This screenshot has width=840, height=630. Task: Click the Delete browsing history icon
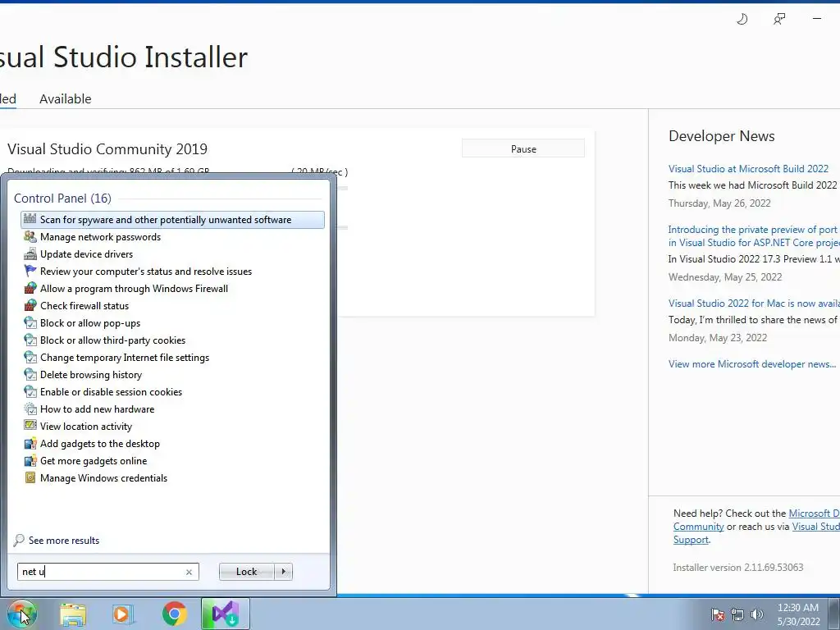click(30, 374)
